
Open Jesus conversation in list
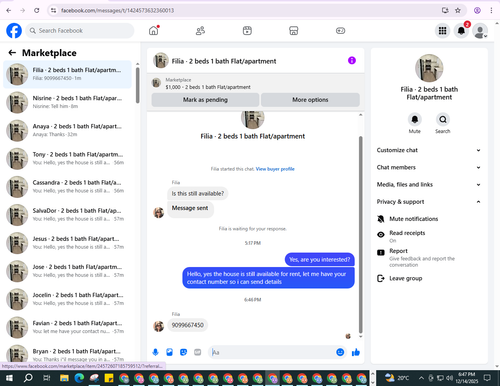[x=67, y=243]
